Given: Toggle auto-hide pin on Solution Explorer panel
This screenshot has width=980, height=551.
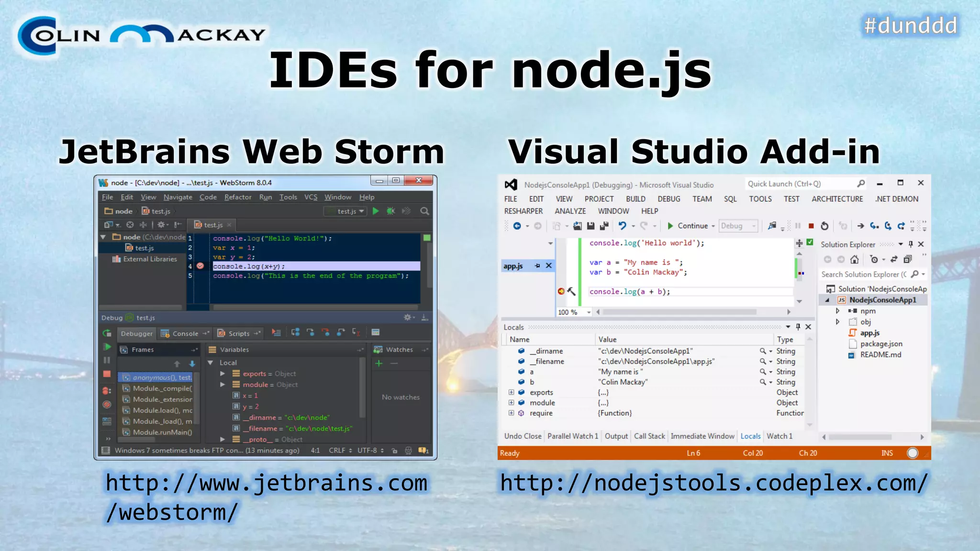Looking at the screenshot, I should pos(911,244).
